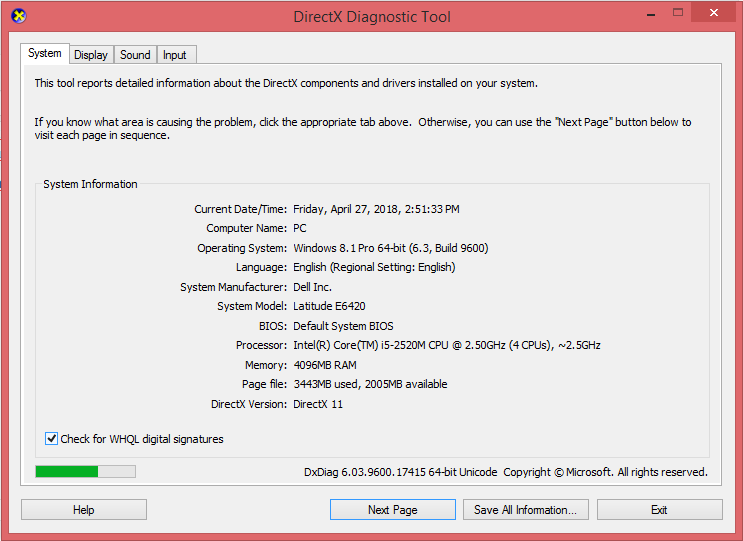The height and width of the screenshot is (541, 743).
Task: Switch to the Display tab
Action: (91, 55)
